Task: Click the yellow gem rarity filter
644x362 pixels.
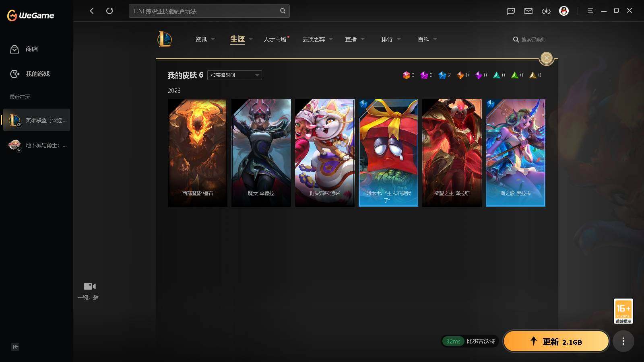Action: pos(535,75)
